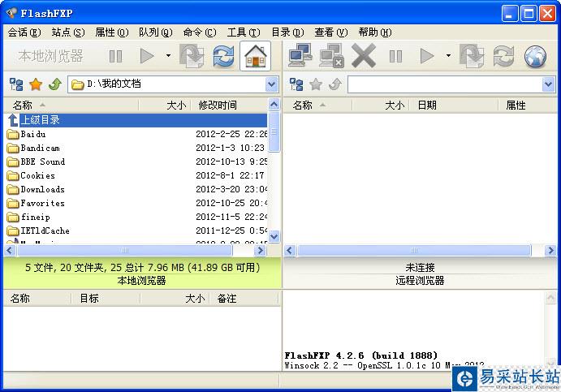Select the 上级目录 parent directory row
Screen dimensions: 561x392
tap(136, 120)
